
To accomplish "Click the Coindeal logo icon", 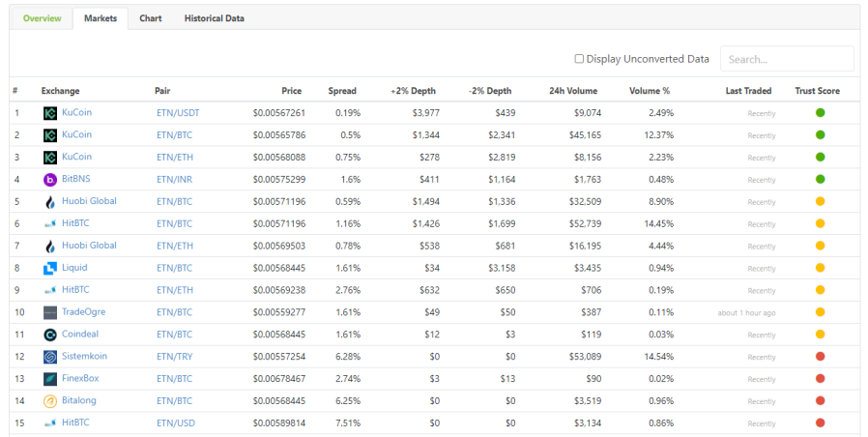I will point(50,335).
